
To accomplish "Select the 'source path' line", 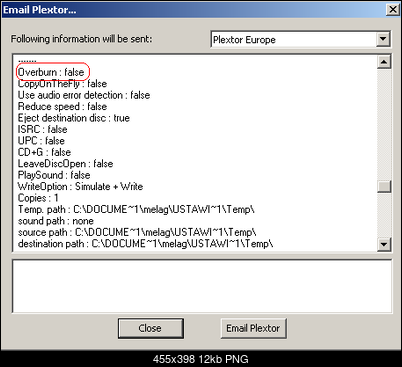I will 137,232.
